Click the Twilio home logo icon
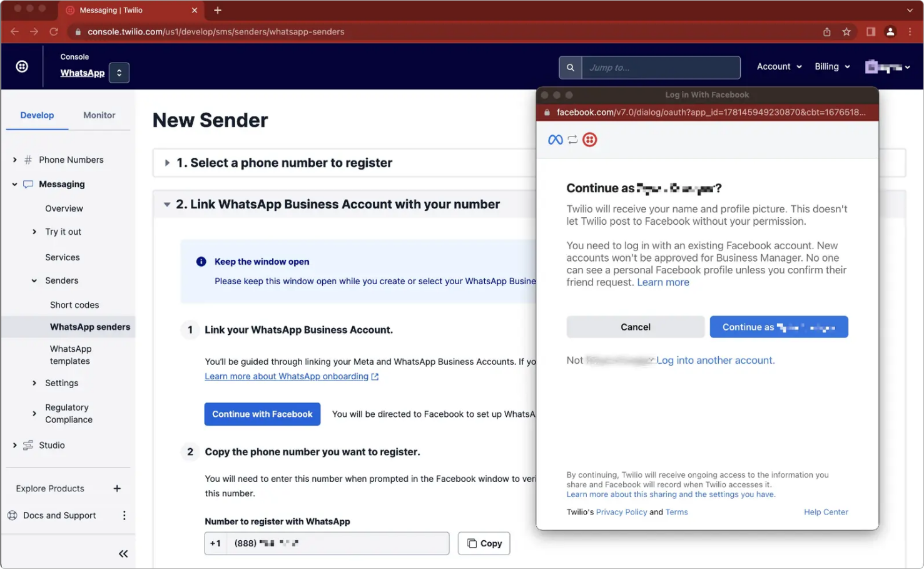Image resolution: width=924 pixels, height=569 pixels. [22, 66]
